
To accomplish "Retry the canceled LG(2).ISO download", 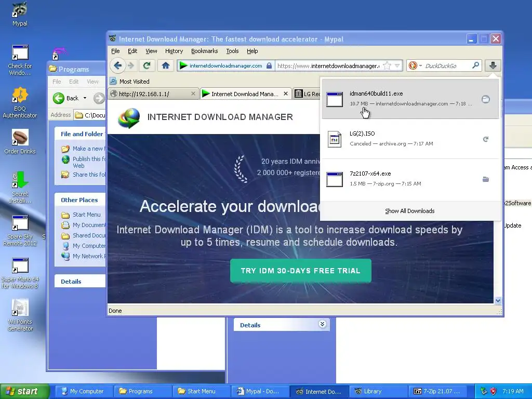I will click(486, 139).
